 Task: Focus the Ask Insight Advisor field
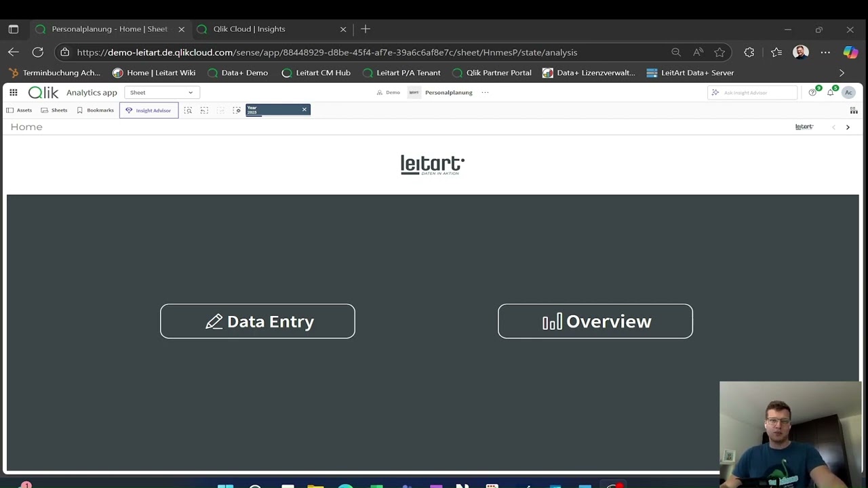[x=751, y=93]
